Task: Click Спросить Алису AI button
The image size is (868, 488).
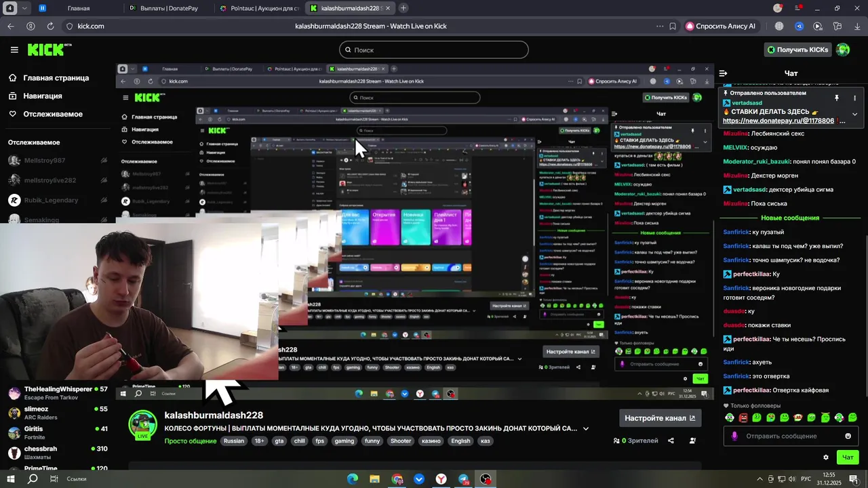Action: pyautogui.click(x=720, y=26)
